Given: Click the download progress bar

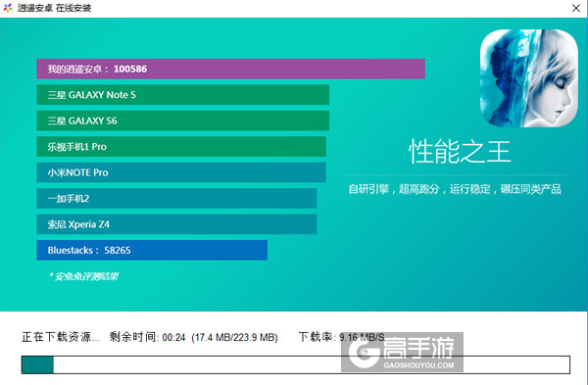Looking at the screenshot, I should 296,364.
